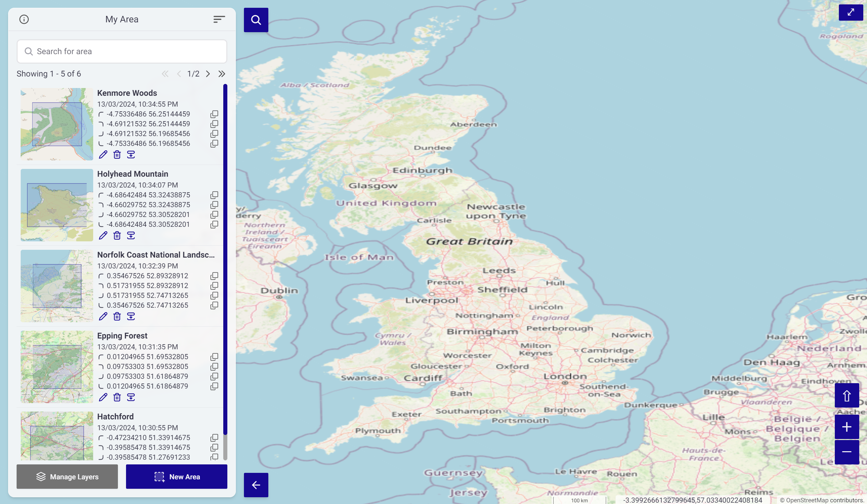Edit the Holyhead Mountain area
This screenshot has height=504, width=867.
pos(103,235)
